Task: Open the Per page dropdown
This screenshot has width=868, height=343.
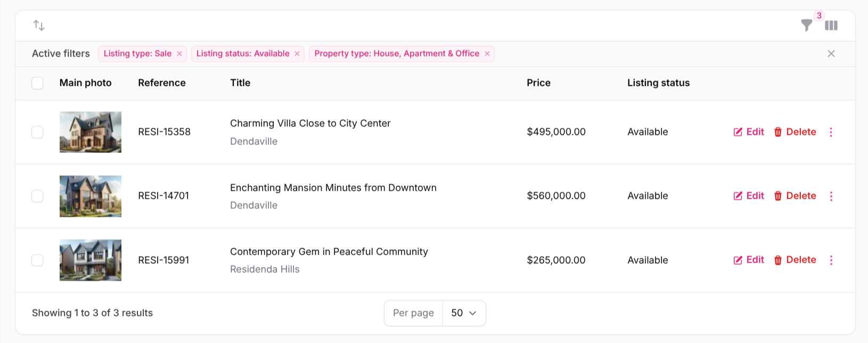Action: pos(464,313)
